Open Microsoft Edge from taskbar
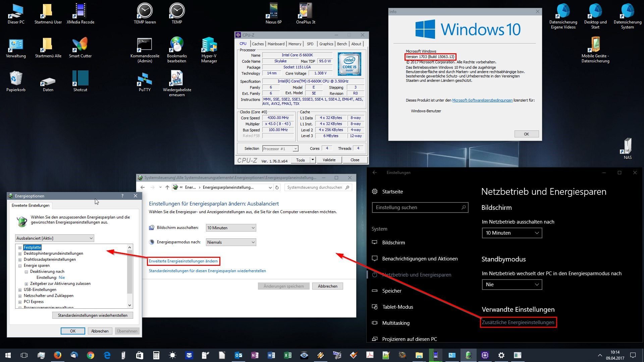The height and width of the screenshot is (362, 644). pyautogui.click(x=107, y=355)
